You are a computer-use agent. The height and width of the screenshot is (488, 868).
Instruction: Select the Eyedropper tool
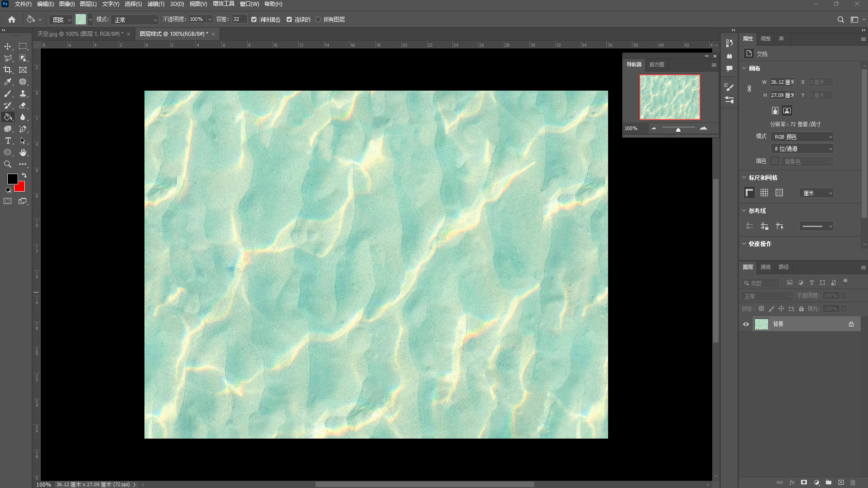click(x=8, y=82)
